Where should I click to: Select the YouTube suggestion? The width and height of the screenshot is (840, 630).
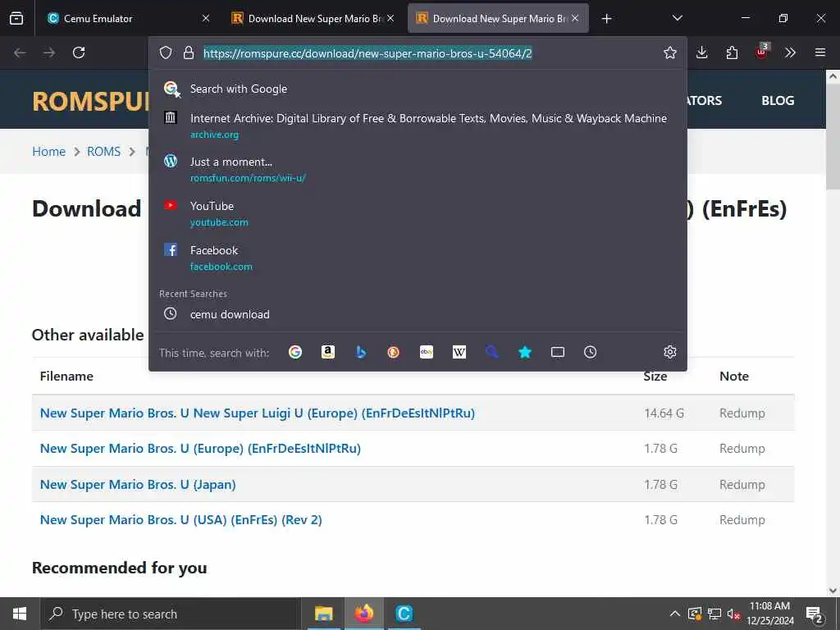click(x=418, y=214)
